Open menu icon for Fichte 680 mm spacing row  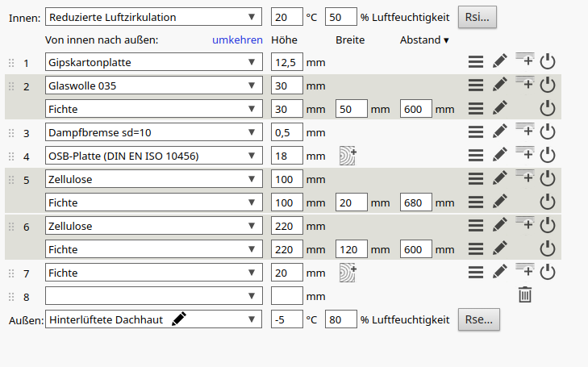click(x=476, y=202)
